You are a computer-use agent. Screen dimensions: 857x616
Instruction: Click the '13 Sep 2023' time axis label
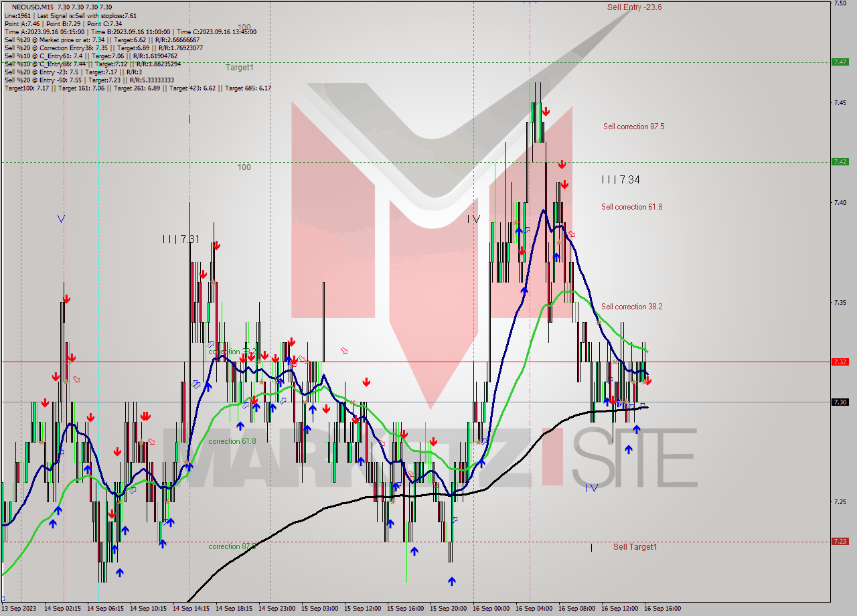coord(20,609)
